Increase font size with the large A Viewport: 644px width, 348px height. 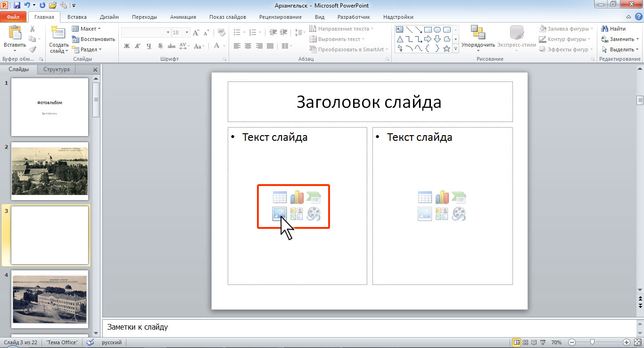click(x=196, y=32)
